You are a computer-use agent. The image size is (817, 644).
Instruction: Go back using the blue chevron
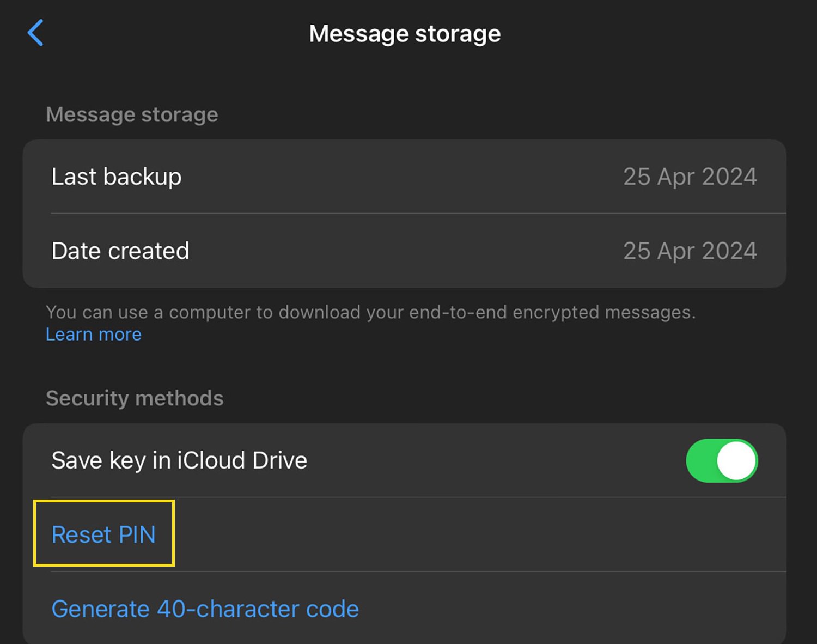(x=35, y=33)
